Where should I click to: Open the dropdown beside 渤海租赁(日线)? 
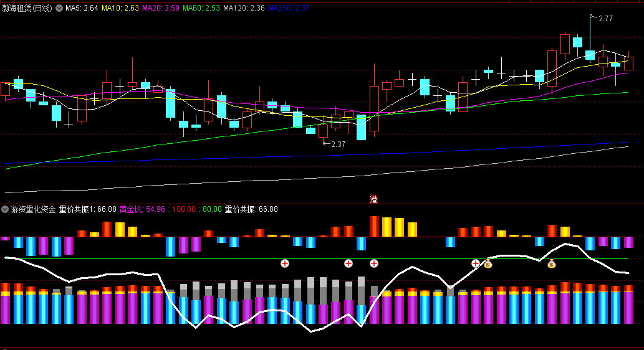59,8
